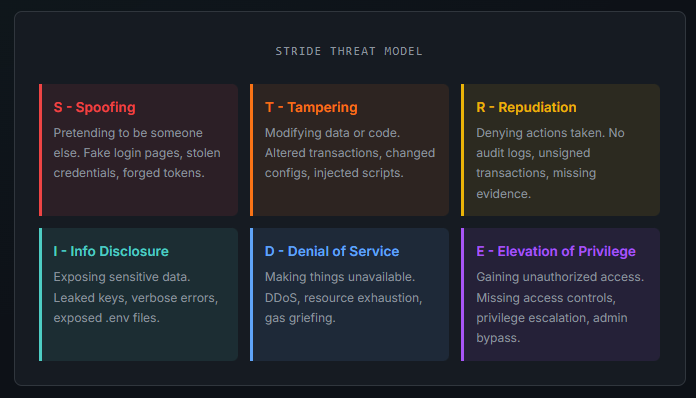Click the 'Gaining unauthorized access' description
Viewport: 696px width, 398px height.
pos(560,307)
